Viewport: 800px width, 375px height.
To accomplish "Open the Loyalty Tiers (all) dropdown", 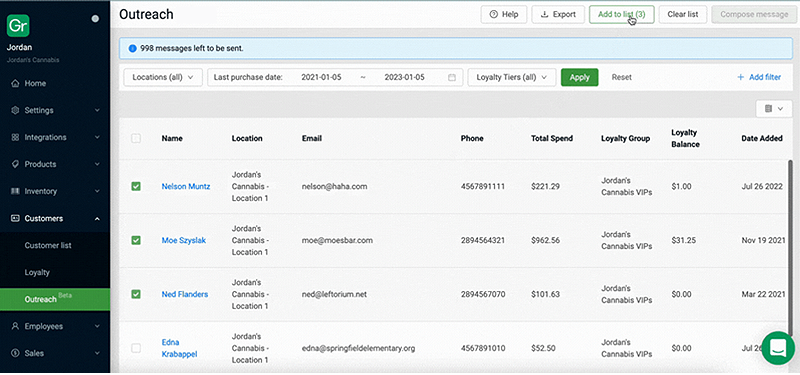I will pos(512,78).
